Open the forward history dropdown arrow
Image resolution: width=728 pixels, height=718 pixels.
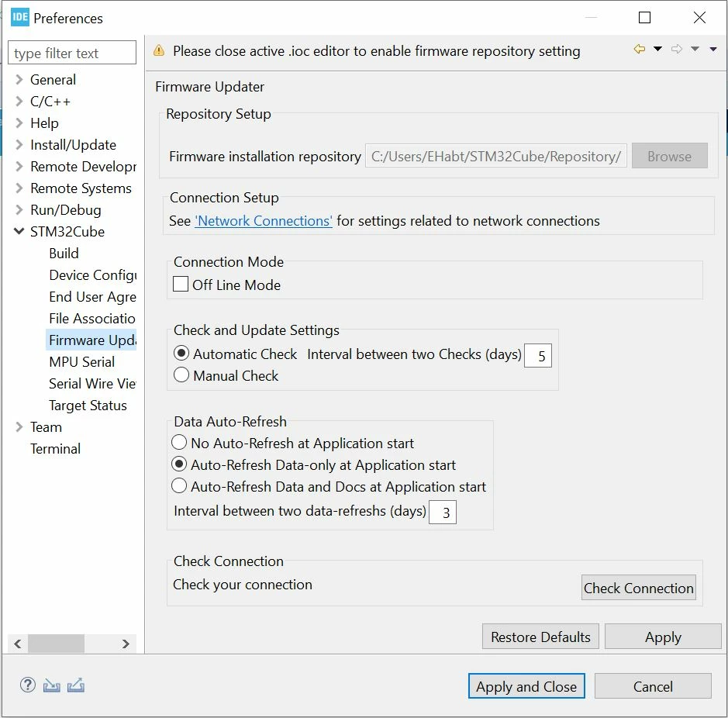click(695, 49)
